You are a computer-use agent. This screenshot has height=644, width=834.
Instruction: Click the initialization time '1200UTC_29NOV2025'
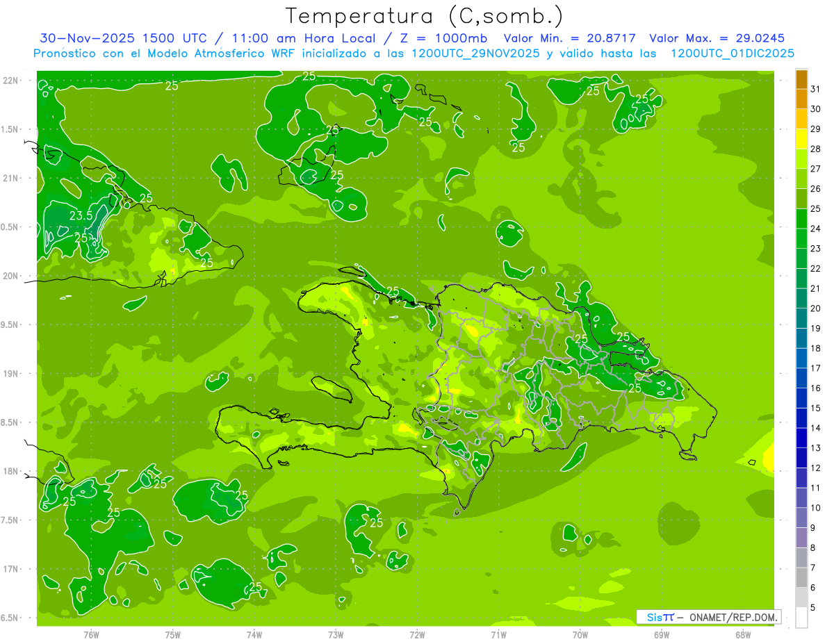coord(475,53)
